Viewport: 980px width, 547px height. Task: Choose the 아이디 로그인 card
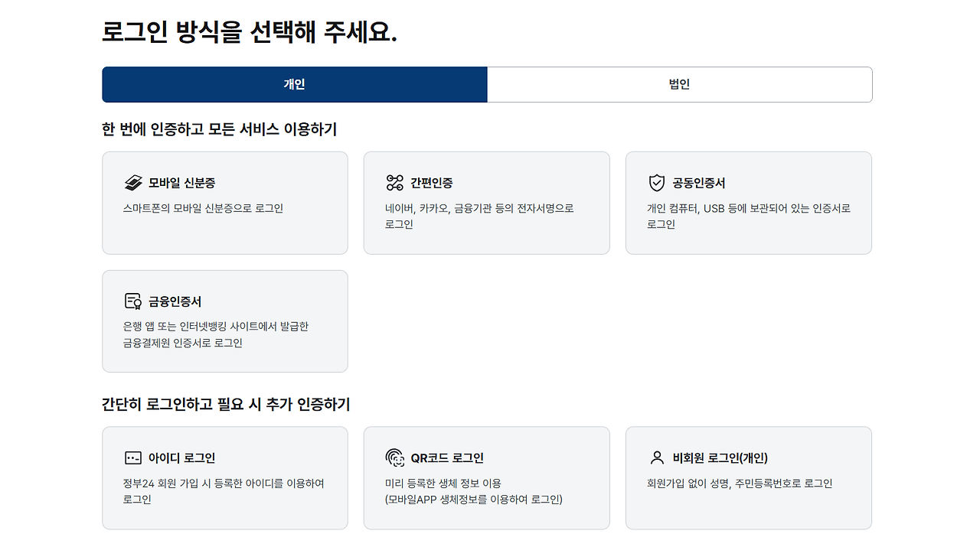[225, 477]
